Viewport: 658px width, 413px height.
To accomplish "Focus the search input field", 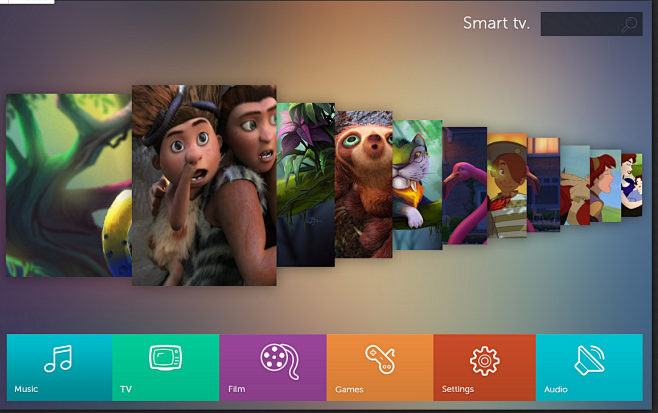I will [591, 24].
